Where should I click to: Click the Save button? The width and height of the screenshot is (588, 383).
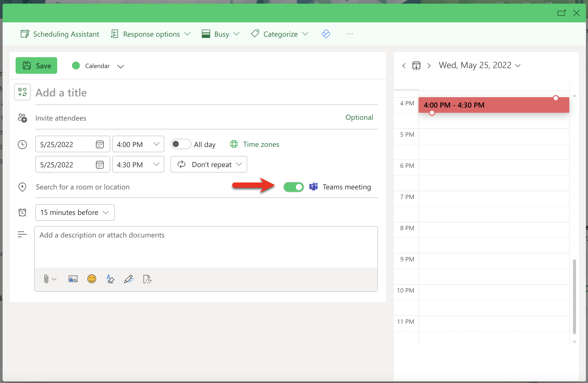click(36, 66)
